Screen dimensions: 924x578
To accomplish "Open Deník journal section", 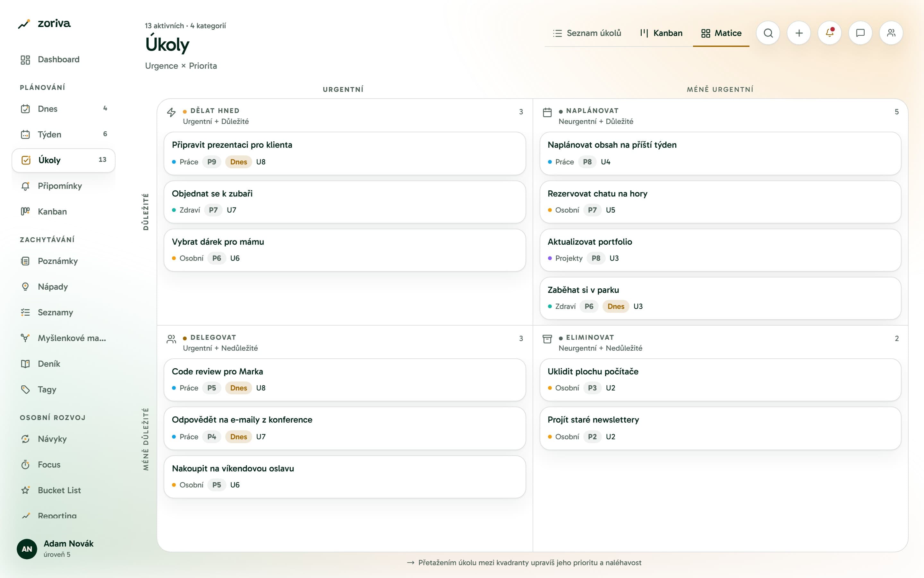I will 64,363.
